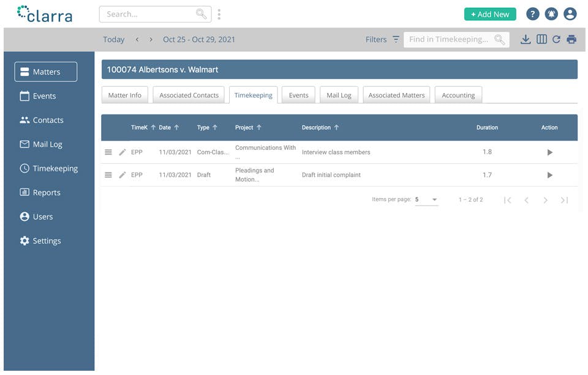Switch to matter Mail Log tab
The image size is (588, 375).
(339, 95)
